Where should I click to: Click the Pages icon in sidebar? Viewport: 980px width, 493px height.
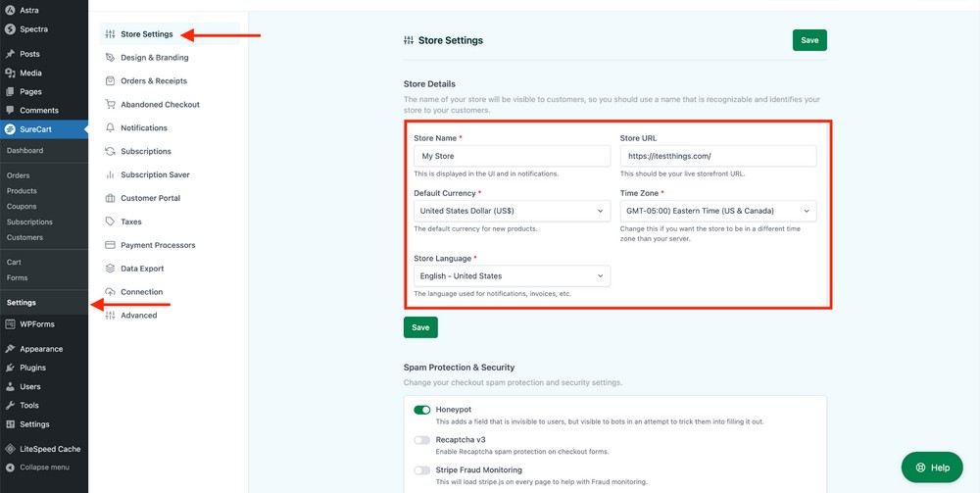[x=10, y=92]
